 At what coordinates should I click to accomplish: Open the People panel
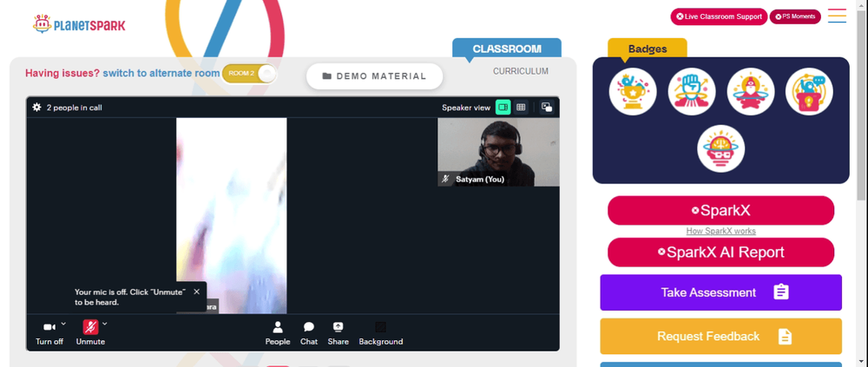pyautogui.click(x=278, y=333)
